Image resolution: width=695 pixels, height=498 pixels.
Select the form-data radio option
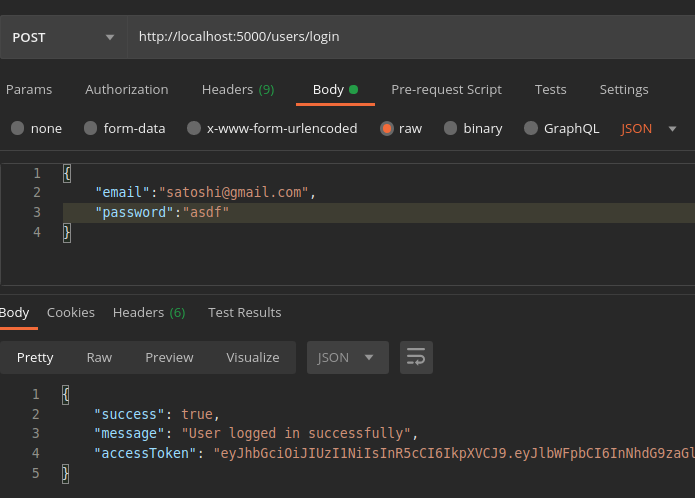(x=91, y=128)
